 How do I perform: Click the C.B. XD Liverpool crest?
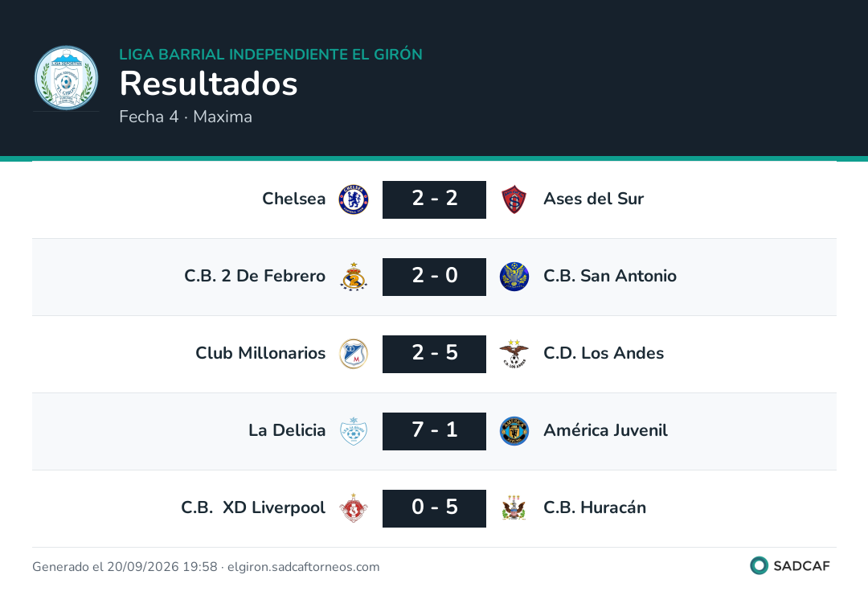pyautogui.click(x=353, y=508)
